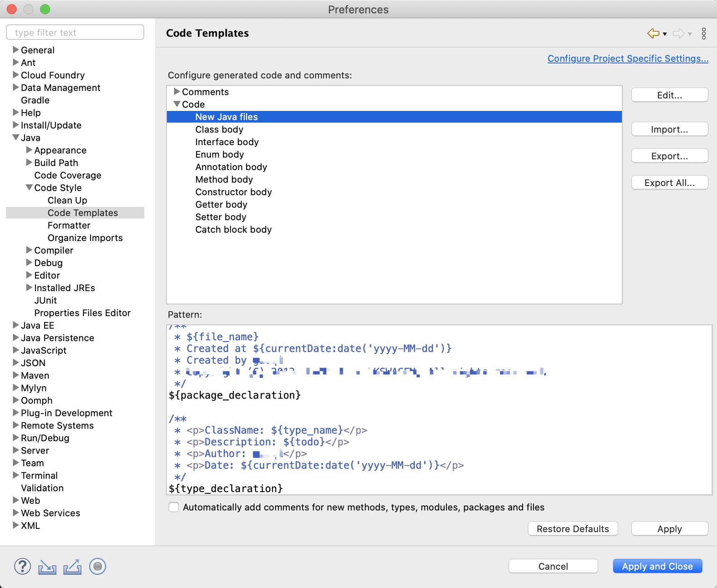Select the Getter body template

click(x=221, y=204)
